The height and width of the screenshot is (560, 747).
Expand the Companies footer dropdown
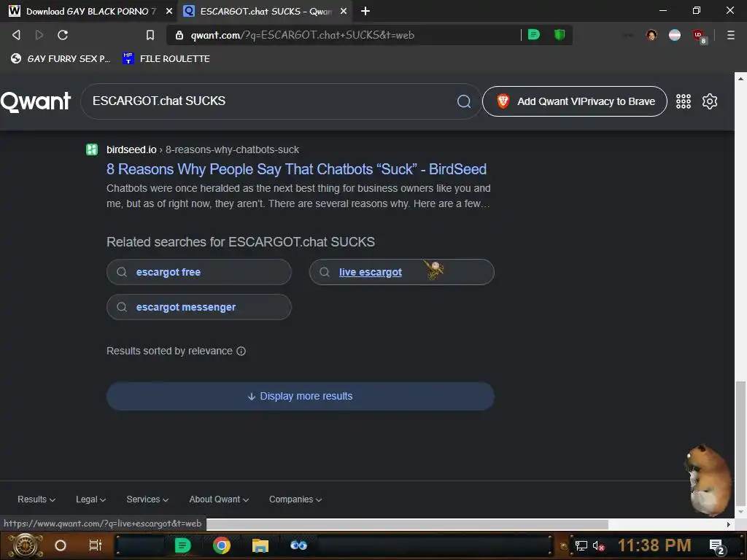[x=295, y=499]
